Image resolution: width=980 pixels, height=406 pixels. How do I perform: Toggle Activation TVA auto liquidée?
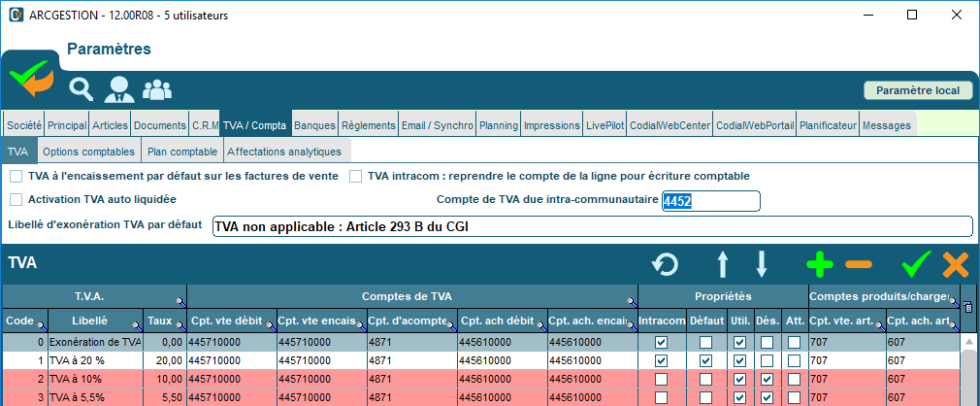(16, 199)
